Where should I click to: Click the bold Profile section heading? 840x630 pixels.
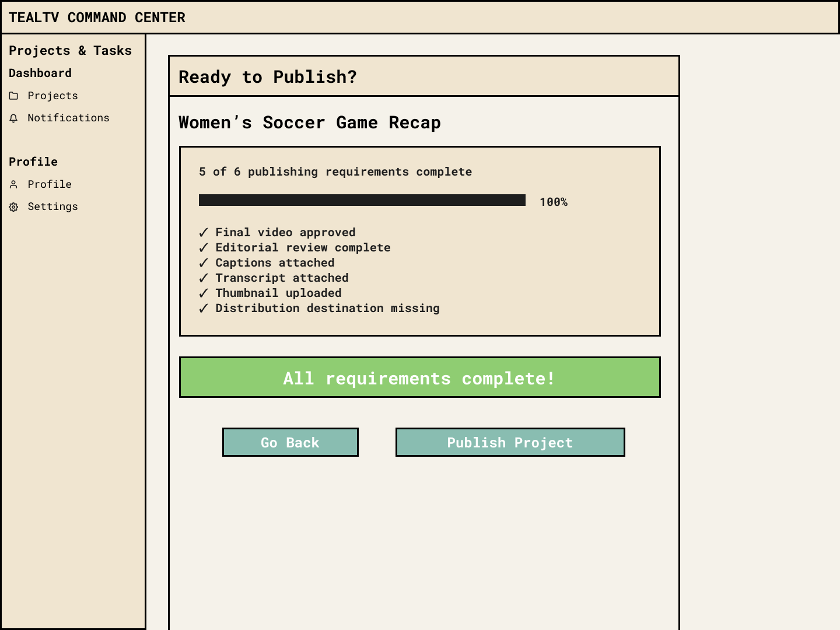(x=33, y=162)
